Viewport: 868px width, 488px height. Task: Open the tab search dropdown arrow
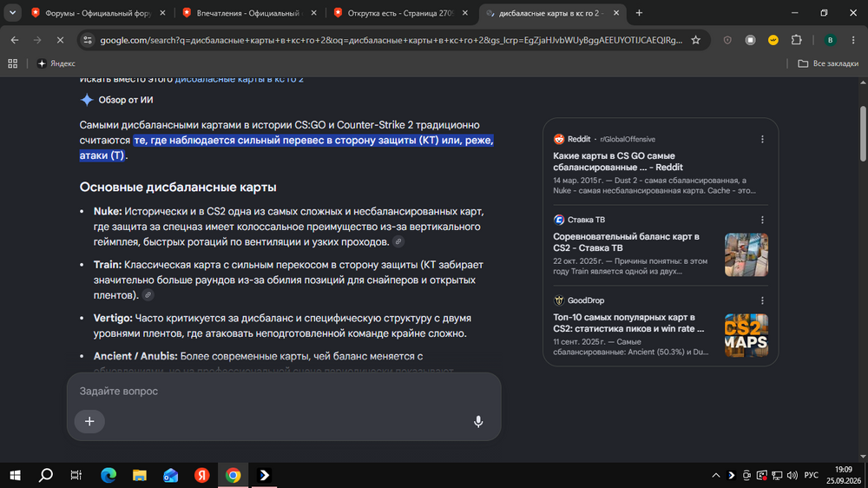[x=12, y=13]
